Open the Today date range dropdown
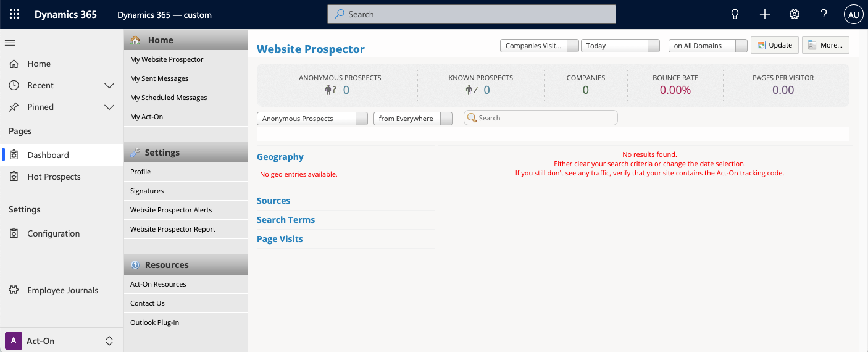868x352 pixels. click(622, 46)
